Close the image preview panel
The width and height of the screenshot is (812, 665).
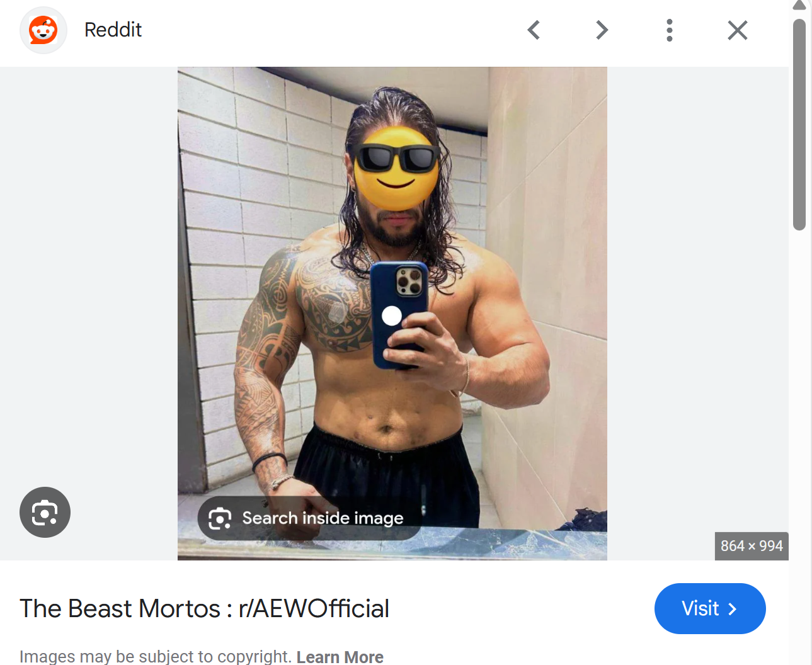(738, 30)
